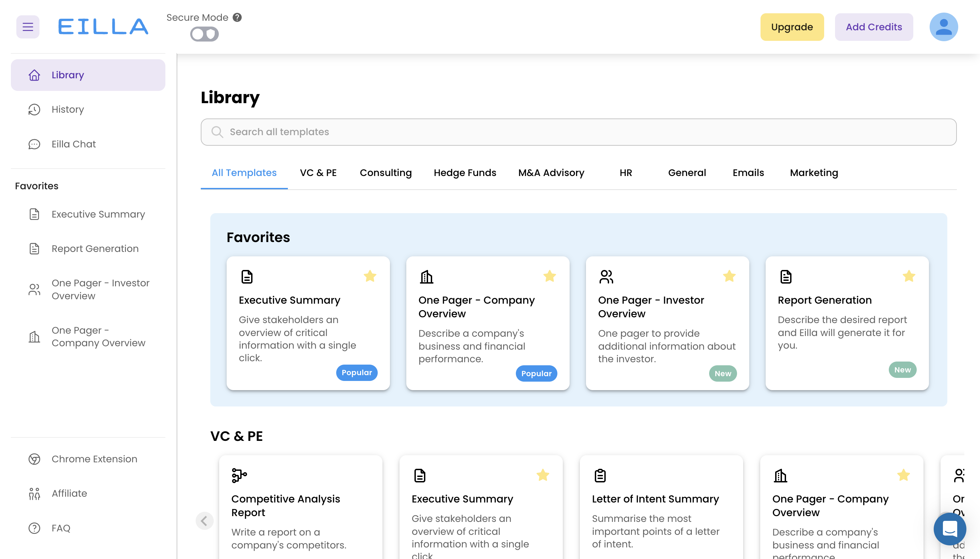Open Executive Summary in sidebar Favorites
The height and width of the screenshot is (559, 980).
click(x=88, y=214)
